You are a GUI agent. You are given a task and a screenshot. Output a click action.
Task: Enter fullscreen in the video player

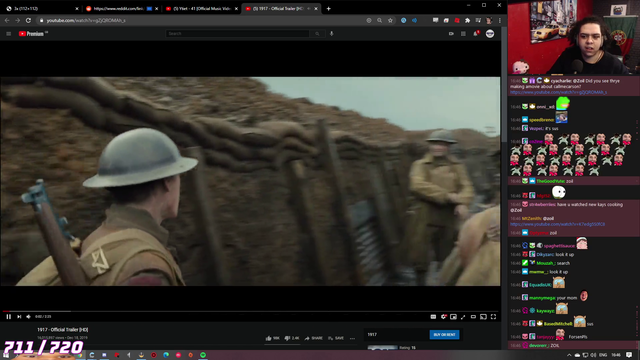[x=493, y=317]
